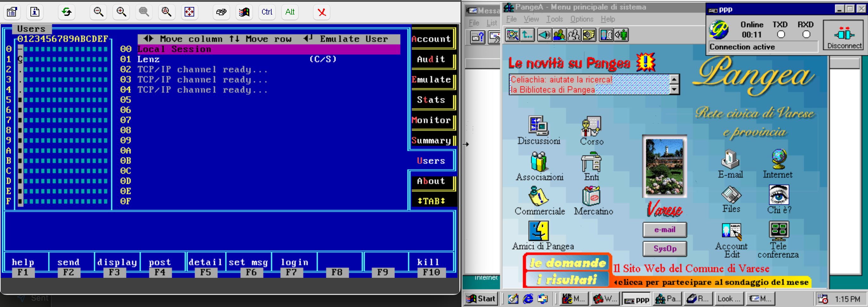The width and height of the screenshot is (868, 307).
Task: Open the File menu in PangeA window
Action: pos(511,19)
